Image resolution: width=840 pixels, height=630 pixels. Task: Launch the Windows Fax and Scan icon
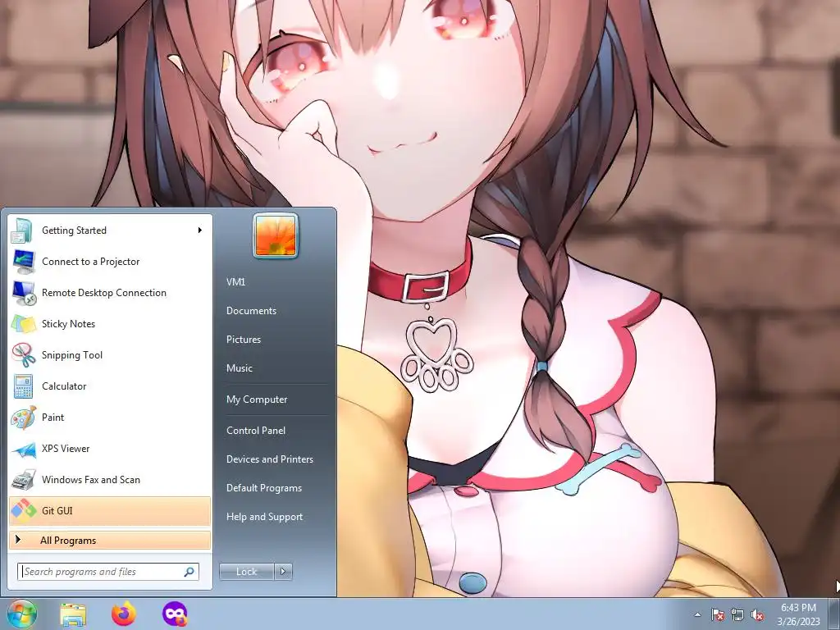point(23,479)
